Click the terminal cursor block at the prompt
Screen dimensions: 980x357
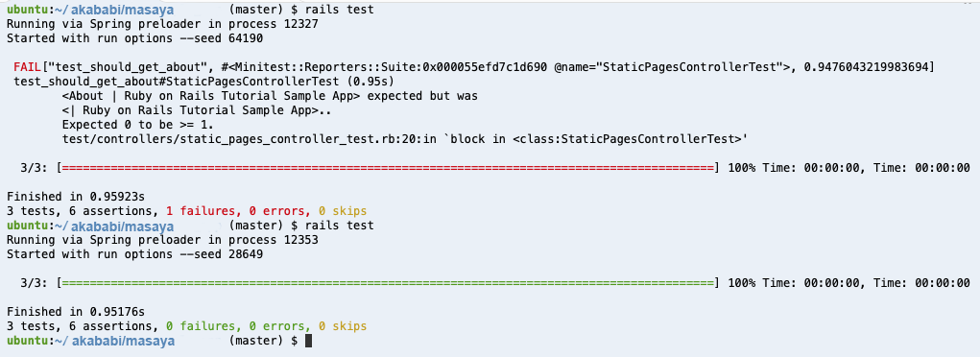click(307, 341)
